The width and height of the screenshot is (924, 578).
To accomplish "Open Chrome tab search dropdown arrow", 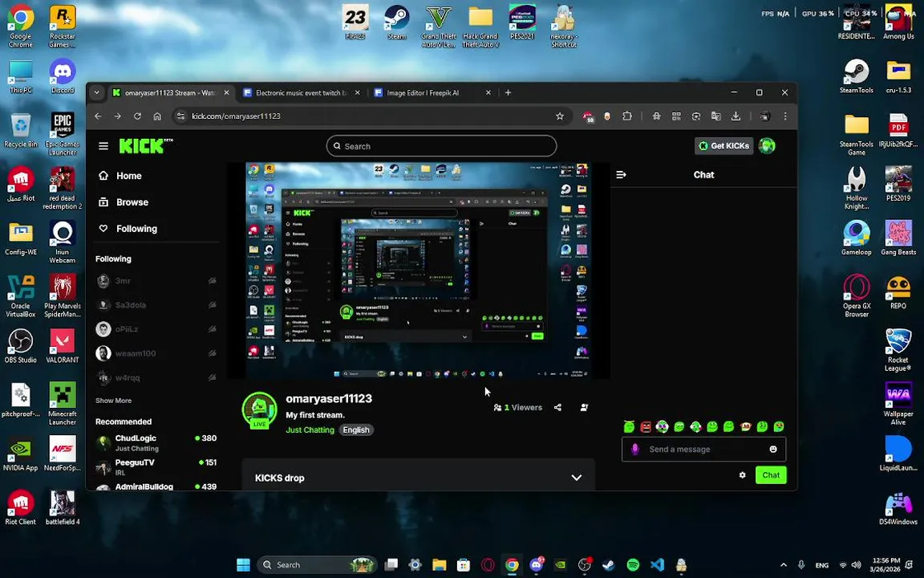I will (x=96, y=92).
